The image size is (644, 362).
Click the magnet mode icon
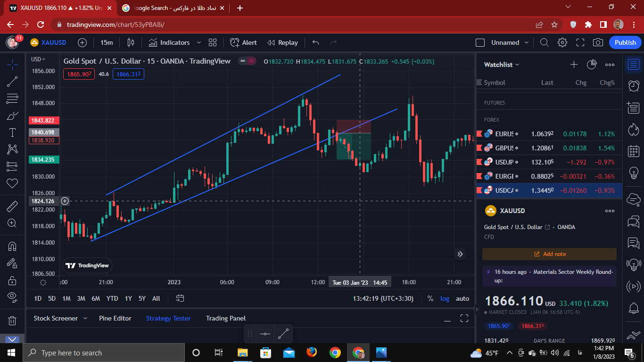[x=12, y=247]
